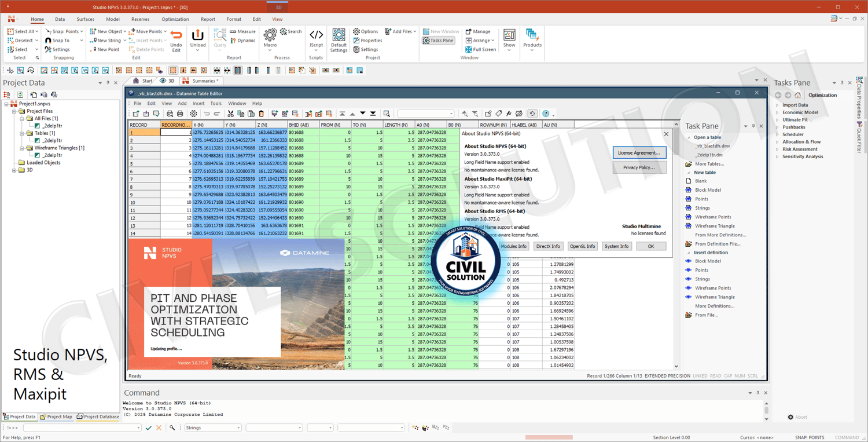Click the Print icon in Table Editor toolbar
Image resolution: width=868 pixels, height=442 pixels.
[180, 114]
